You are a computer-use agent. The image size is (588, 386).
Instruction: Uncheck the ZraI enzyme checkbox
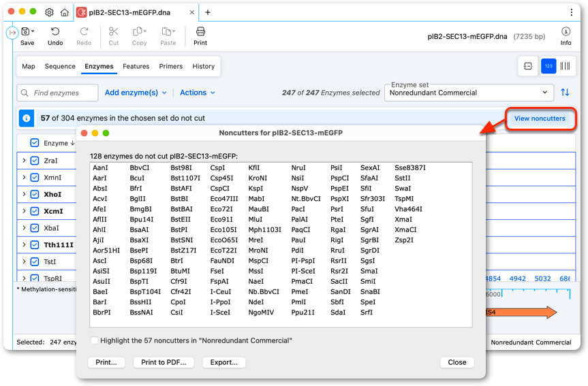tap(35, 161)
